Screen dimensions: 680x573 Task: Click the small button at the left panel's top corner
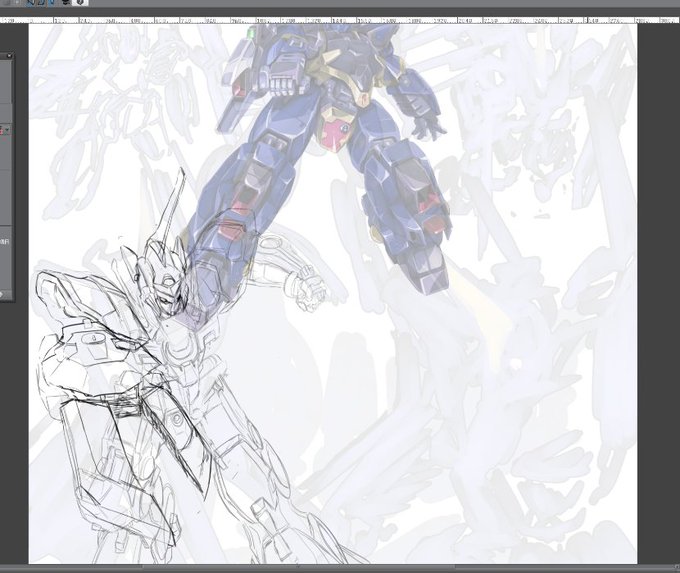(x=9, y=56)
